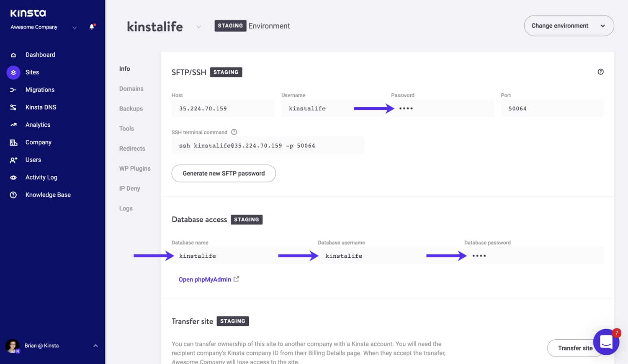The image size is (628, 364).
Task: Click the Analytics chart icon
Action: (x=13, y=124)
